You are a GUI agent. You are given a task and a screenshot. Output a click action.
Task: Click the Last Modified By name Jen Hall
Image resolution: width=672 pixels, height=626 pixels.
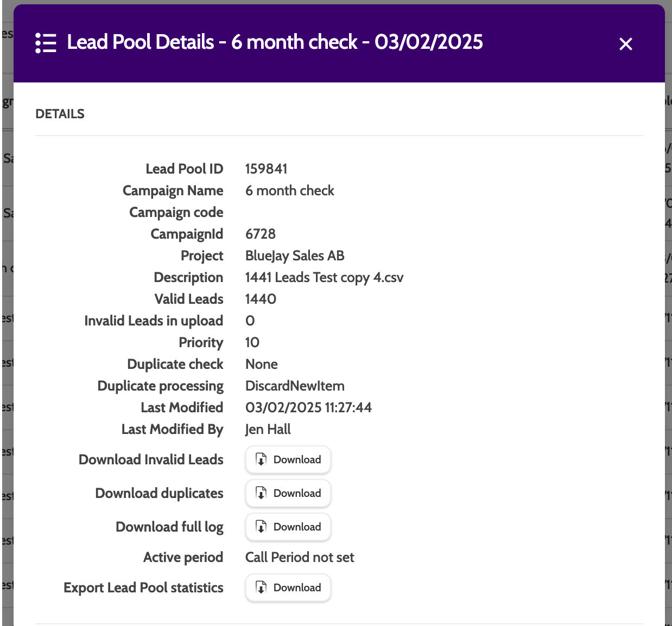(x=268, y=429)
